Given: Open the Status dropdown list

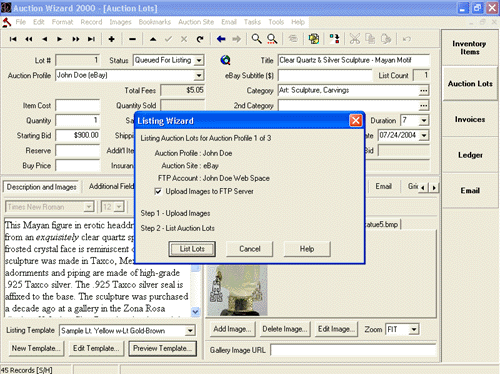Looking at the screenshot, I should tap(199, 60).
